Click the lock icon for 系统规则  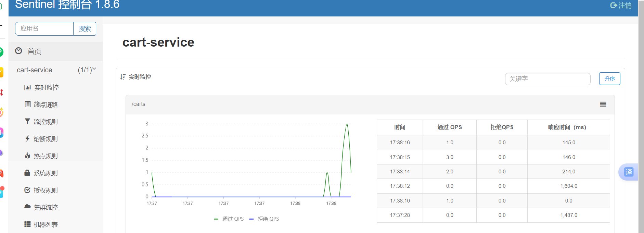27,173
